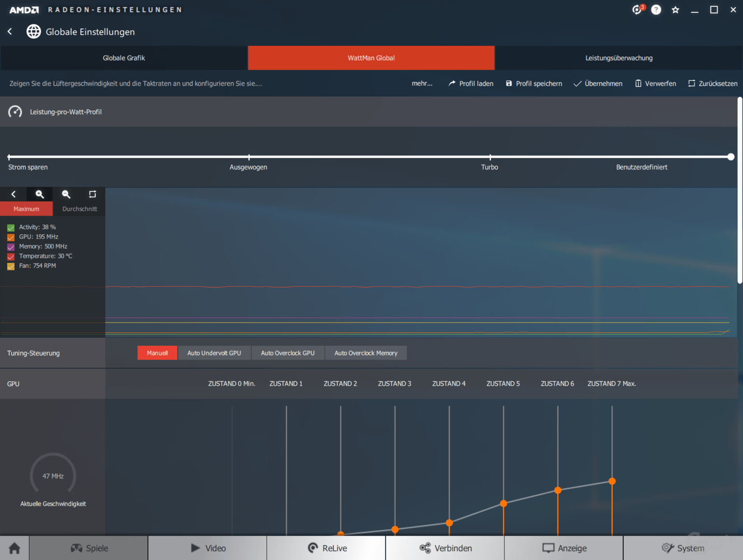The width and height of the screenshot is (743, 560).
Task: Open the Video section
Action: 207,548
